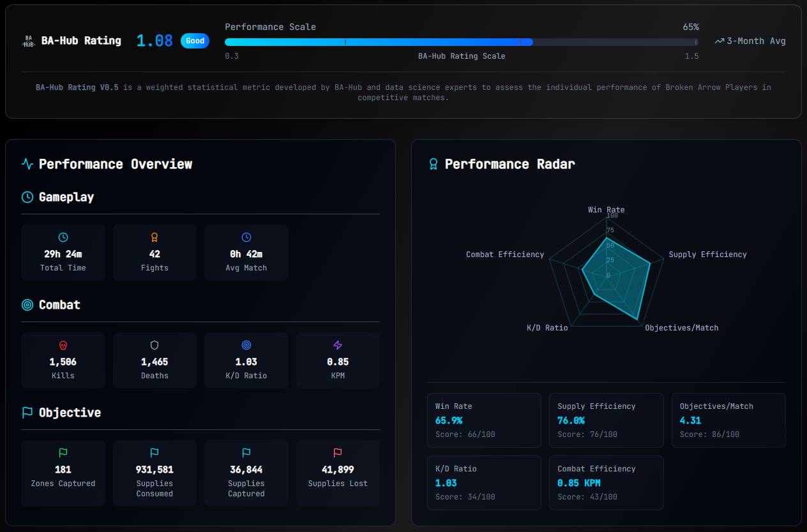This screenshot has height=532, width=807.
Task: Click the flag icon beside the Objective heading
Action: (27, 413)
